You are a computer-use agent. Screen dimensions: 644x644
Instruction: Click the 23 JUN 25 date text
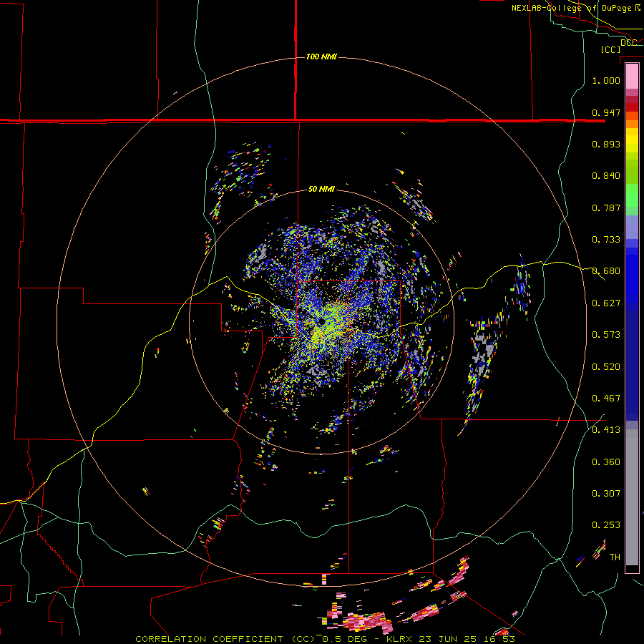point(448,639)
